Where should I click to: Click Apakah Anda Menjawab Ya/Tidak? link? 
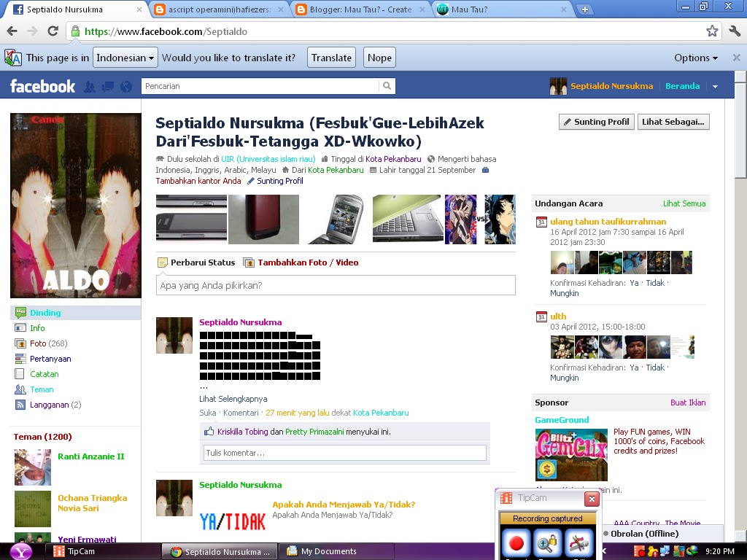pyautogui.click(x=344, y=505)
